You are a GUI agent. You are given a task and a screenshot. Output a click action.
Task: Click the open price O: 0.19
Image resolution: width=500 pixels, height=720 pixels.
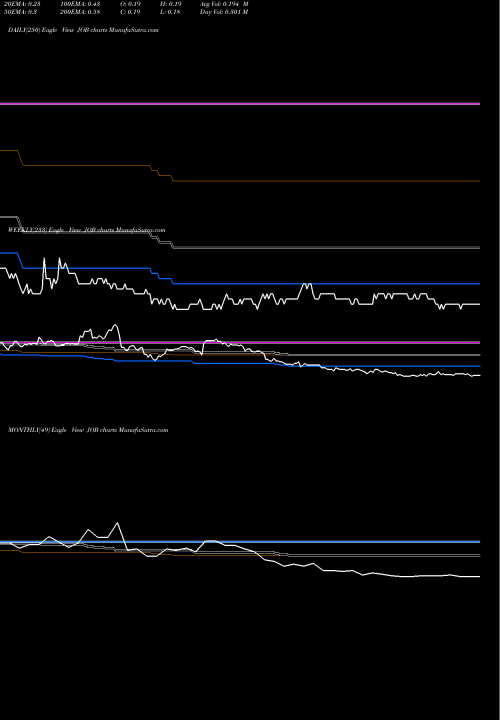(x=130, y=4)
